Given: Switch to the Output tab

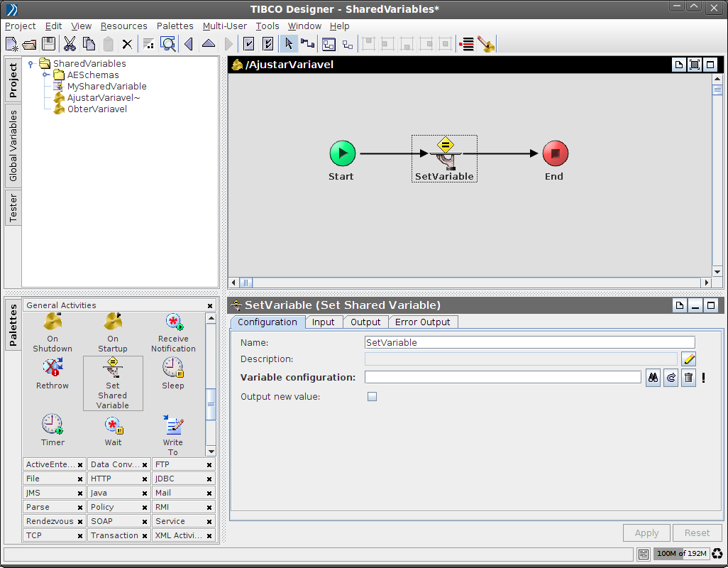Looking at the screenshot, I should point(365,322).
